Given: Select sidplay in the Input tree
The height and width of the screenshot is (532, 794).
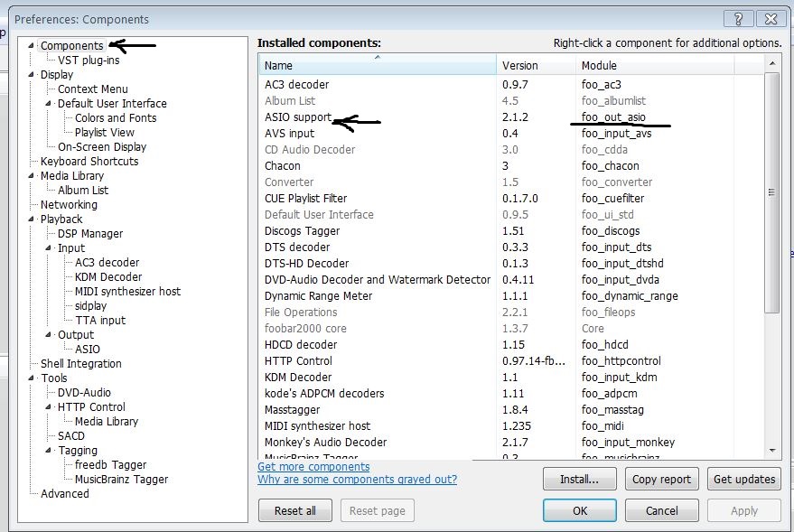Looking at the screenshot, I should (x=90, y=305).
